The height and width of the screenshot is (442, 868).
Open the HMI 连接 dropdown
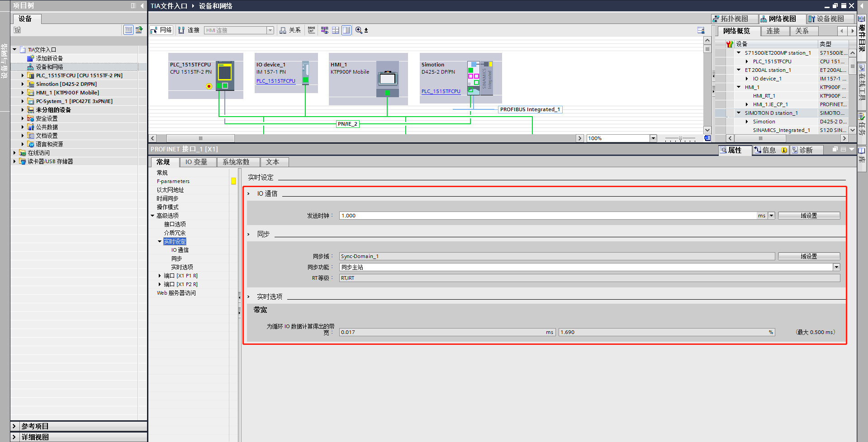[x=270, y=30]
